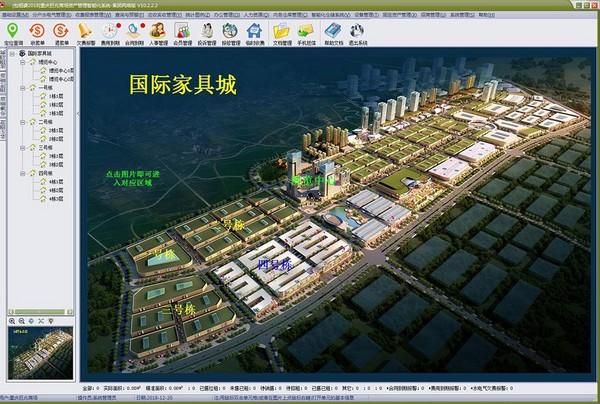Image resolution: width=600 pixels, height=404 pixels.
Task: Click the 四号楼 label on the map
Action: 273,264
